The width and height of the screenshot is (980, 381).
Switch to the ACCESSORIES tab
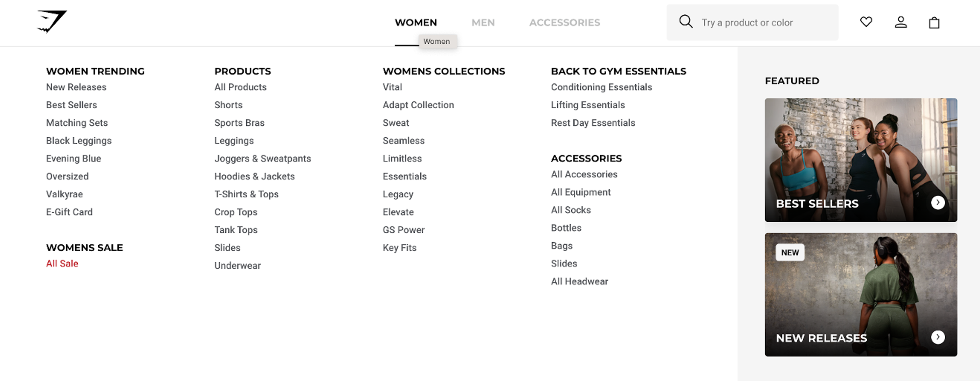coord(565,22)
